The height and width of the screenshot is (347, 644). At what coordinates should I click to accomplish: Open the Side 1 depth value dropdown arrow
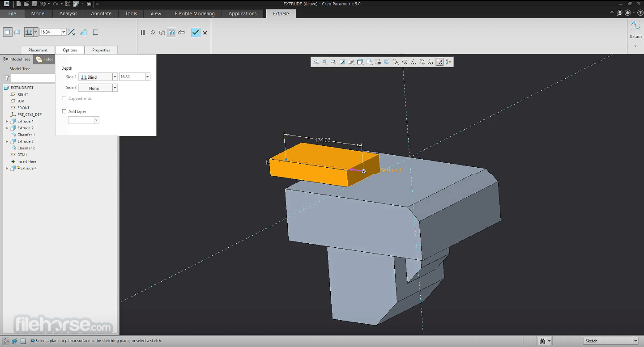147,77
